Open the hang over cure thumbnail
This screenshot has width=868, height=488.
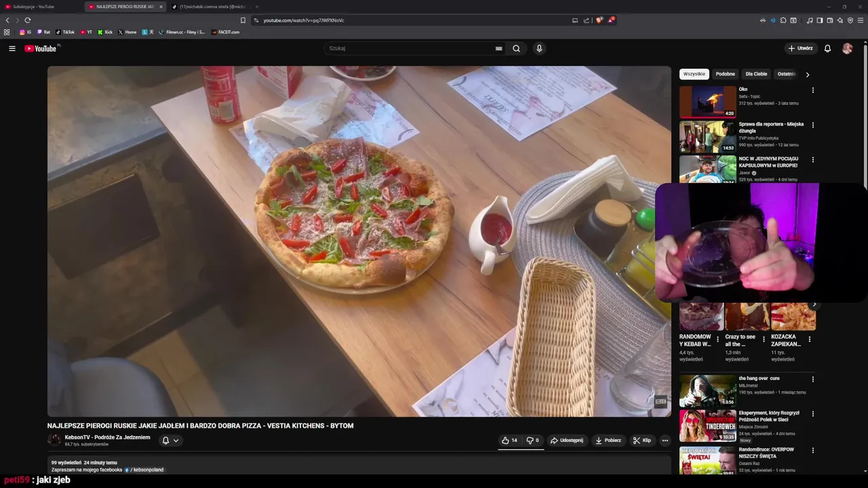[708, 390]
